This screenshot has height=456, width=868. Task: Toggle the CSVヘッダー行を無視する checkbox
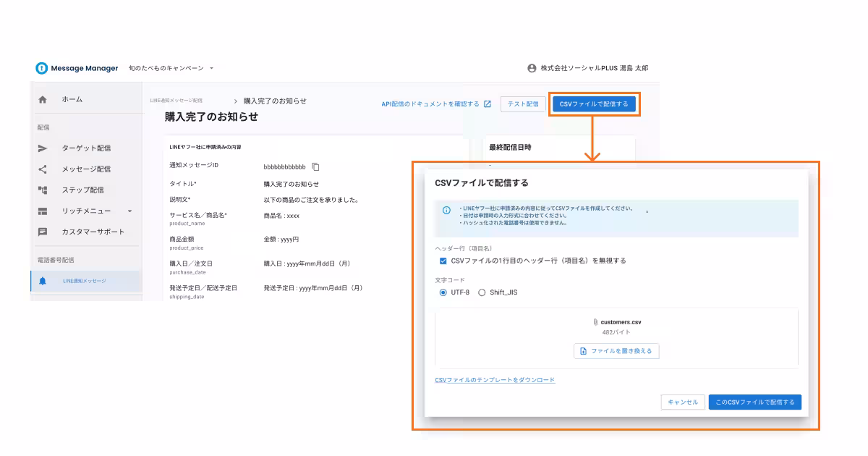[443, 261]
